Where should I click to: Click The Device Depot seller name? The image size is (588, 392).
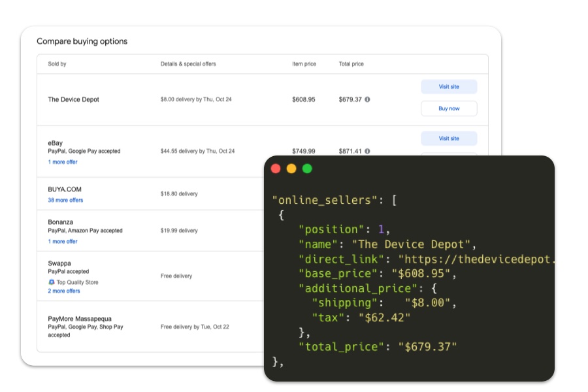(x=73, y=99)
